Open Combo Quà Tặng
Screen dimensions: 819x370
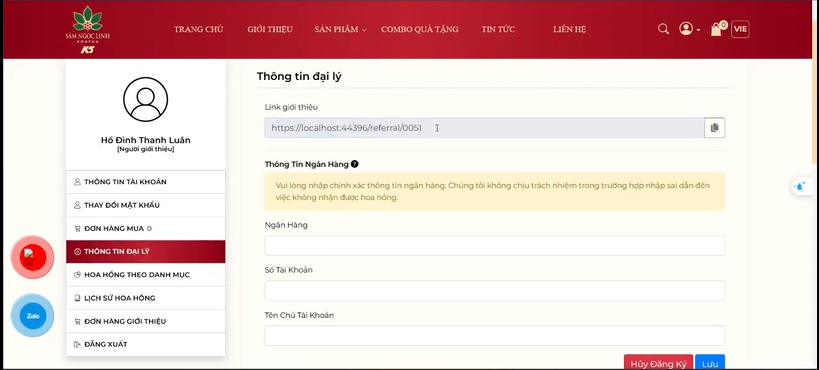tap(419, 29)
